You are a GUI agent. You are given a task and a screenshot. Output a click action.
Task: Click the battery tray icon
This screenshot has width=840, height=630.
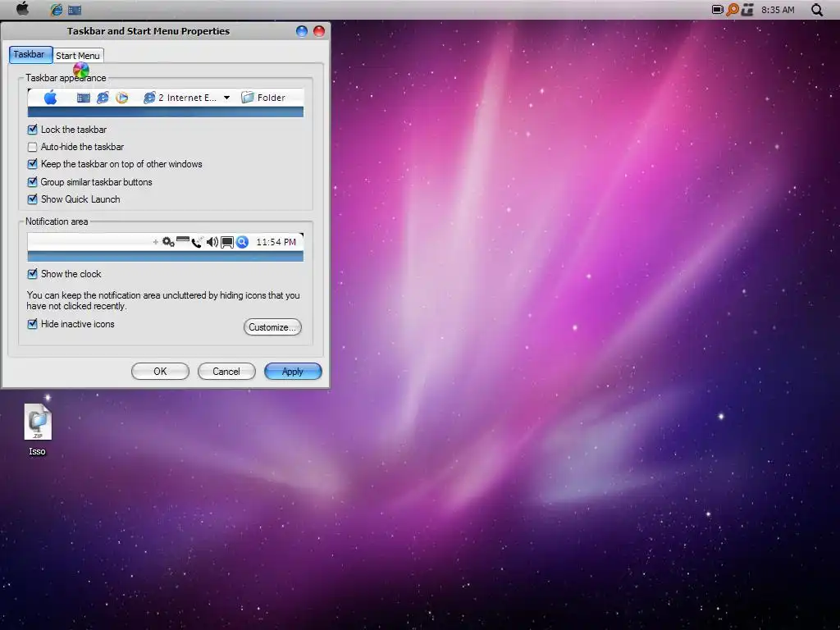[717, 10]
